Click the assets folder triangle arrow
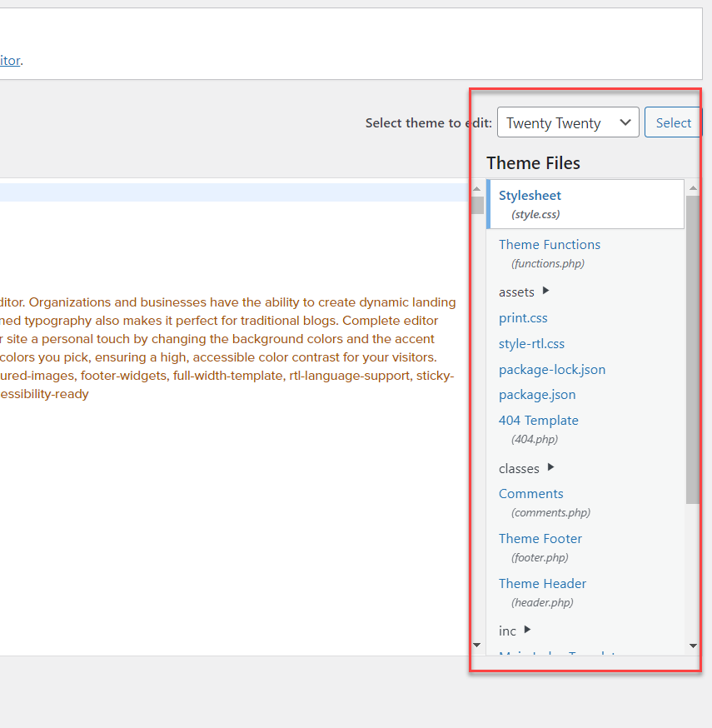The height and width of the screenshot is (728, 712). pos(545,291)
